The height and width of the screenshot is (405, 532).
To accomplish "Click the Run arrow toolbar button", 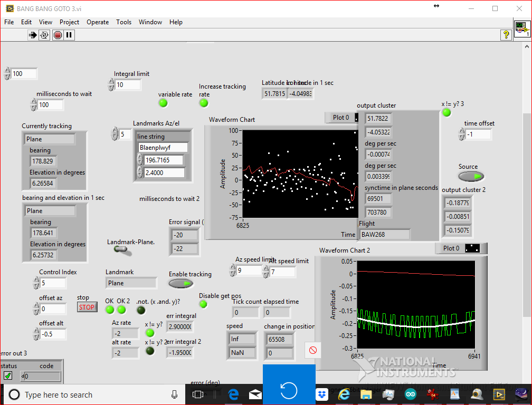I will coord(33,35).
